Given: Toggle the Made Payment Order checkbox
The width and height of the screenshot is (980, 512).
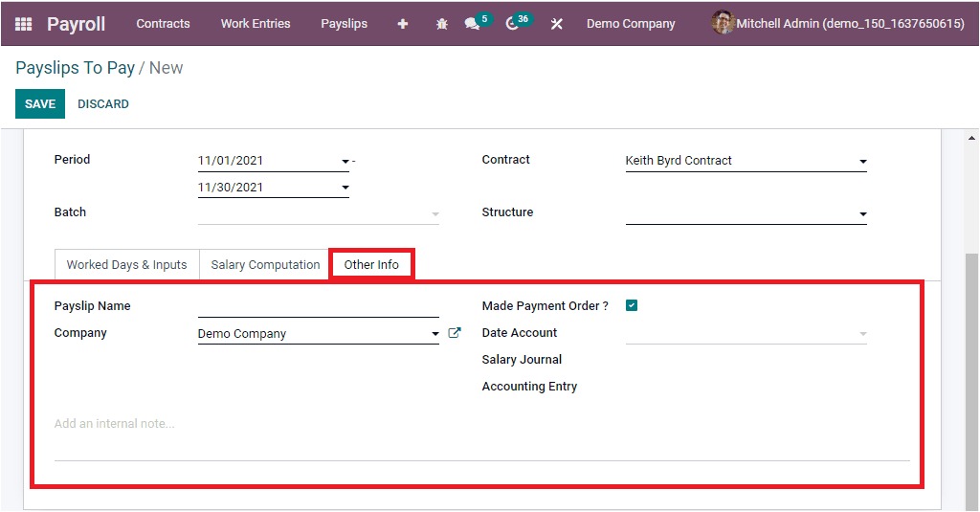Looking at the screenshot, I should (632, 305).
